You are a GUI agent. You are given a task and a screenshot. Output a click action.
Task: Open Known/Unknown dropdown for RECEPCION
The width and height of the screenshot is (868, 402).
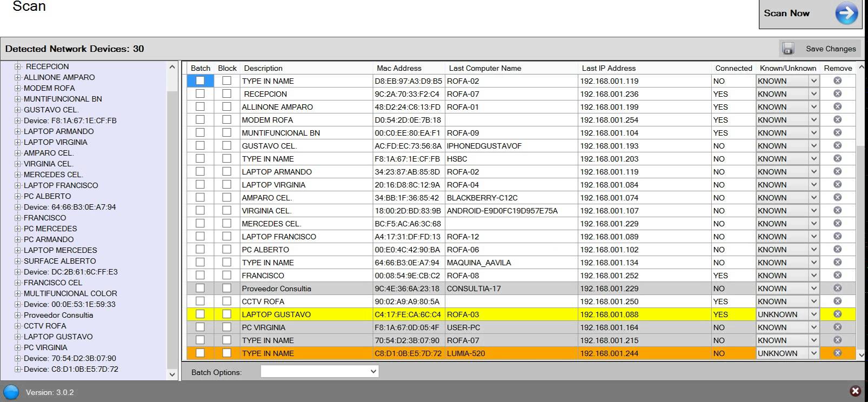tap(813, 94)
